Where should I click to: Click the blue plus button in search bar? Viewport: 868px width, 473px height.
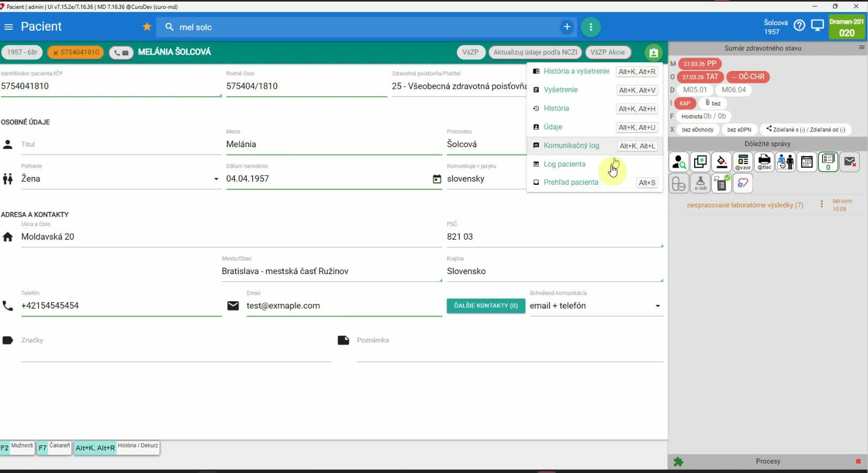point(567,27)
